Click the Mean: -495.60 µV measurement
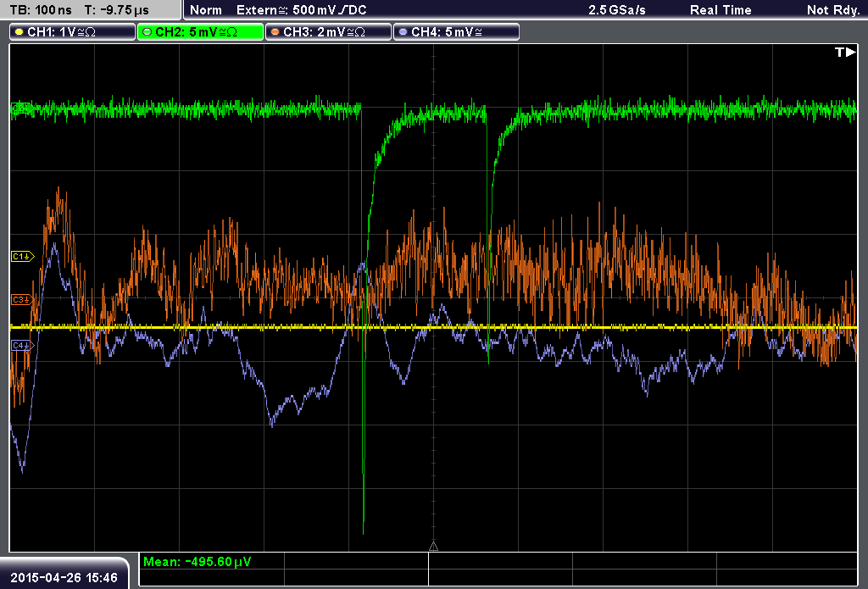Viewport: 868px width, 589px height. pyautogui.click(x=197, y=562)
